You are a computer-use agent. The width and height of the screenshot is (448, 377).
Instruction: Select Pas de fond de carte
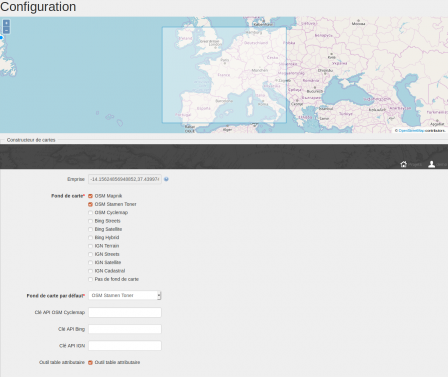[x=90, y=279]
